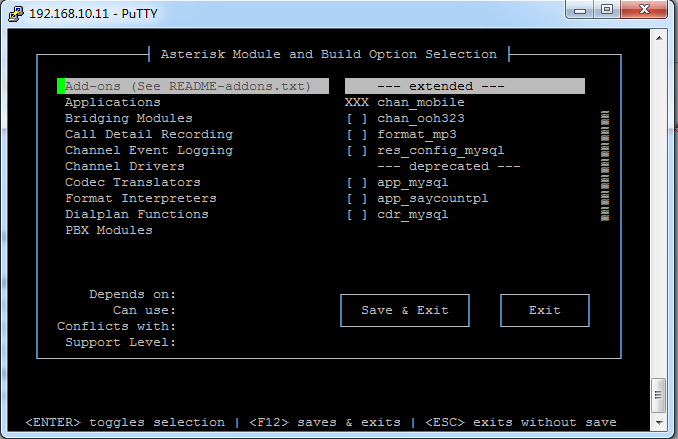The width and height of the screenshot is (678, 439).
Task: Open the PBX Modules category
Action: 108,230
